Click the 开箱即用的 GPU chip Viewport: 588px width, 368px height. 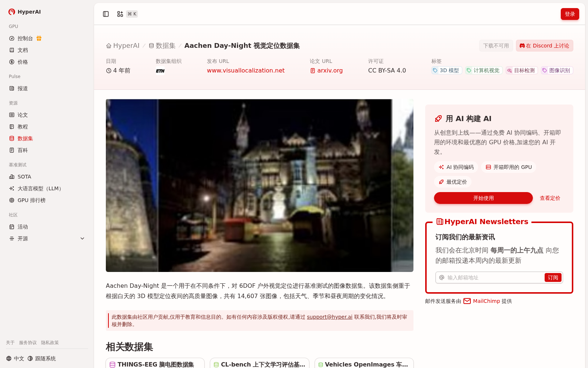(509, 167)
